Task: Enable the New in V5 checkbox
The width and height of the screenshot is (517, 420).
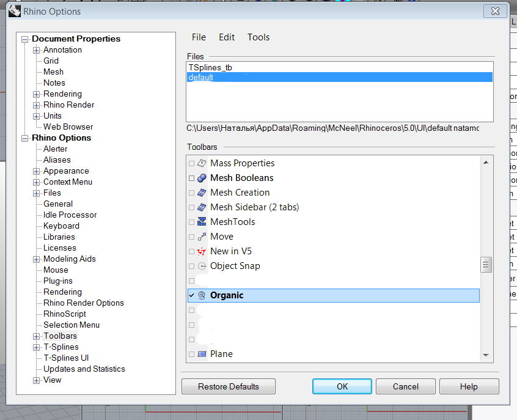Action: click(191, 252)
